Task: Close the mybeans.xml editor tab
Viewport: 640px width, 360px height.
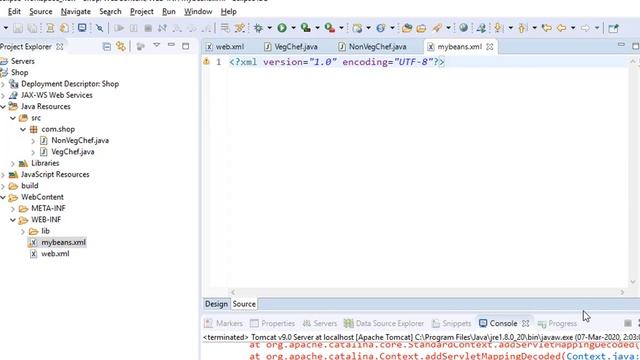Action: point(490,47)
